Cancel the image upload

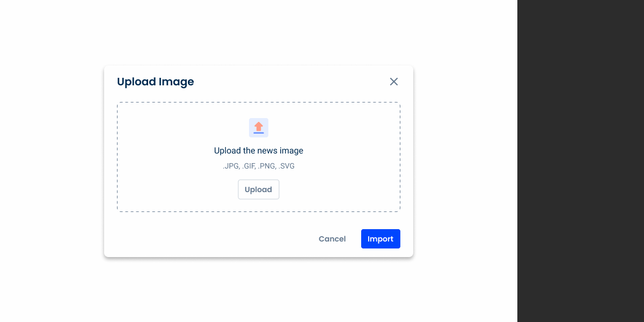pos(332,239)
